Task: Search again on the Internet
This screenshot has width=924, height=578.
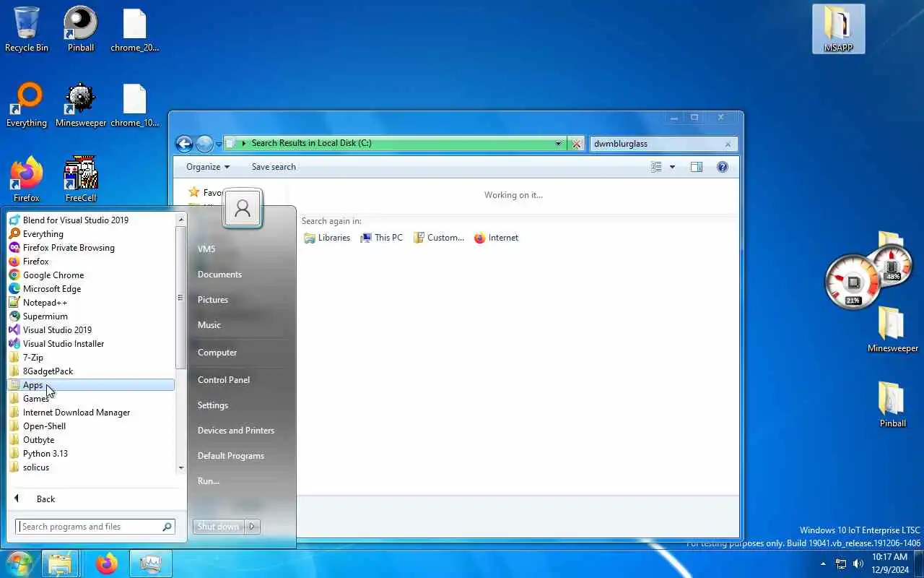Action: click(x=496, y=238)
